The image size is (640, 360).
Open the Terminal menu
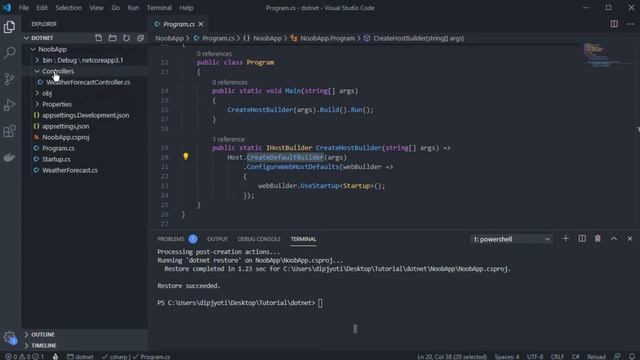(159, 8)
